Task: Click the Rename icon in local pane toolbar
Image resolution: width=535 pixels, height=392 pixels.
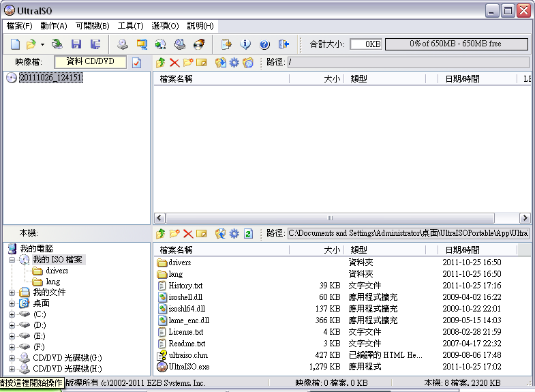Action: 201,234
